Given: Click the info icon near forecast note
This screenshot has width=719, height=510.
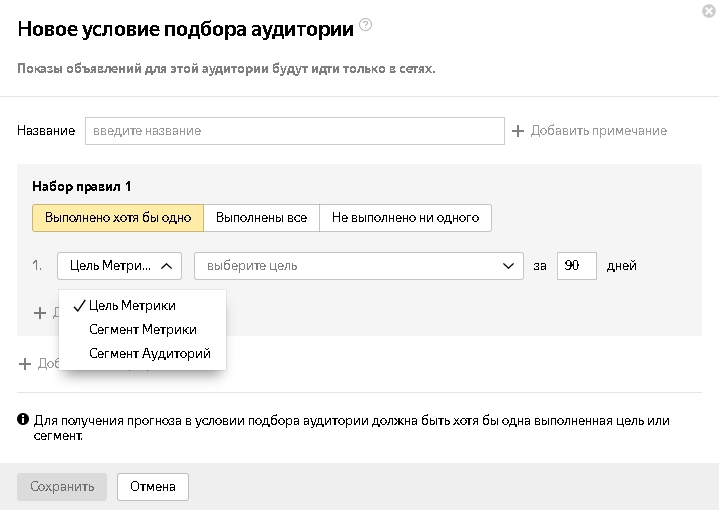Looking at the screenshot, I should (x=23, y=419).
